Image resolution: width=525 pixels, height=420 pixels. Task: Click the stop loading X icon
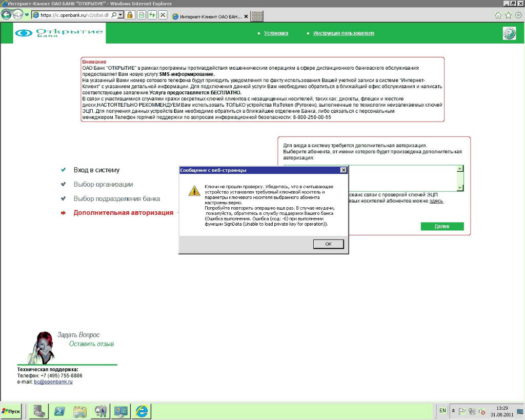pos(163,15)
